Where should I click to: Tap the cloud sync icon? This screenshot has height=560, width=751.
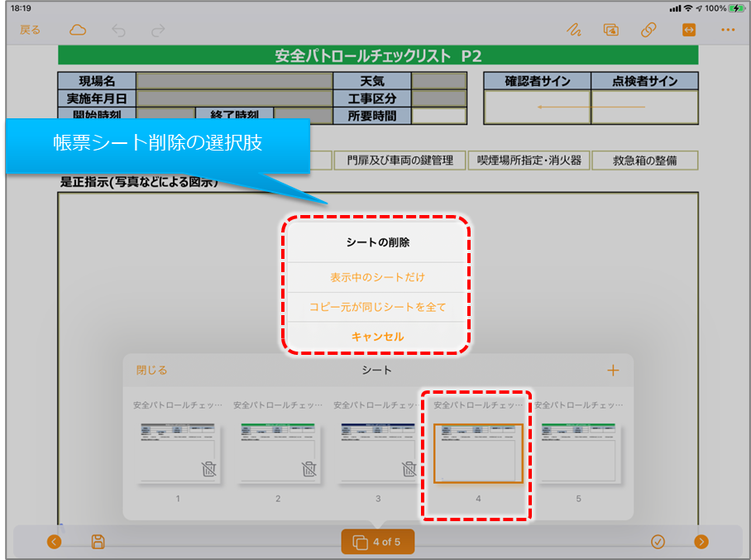pyautogui.click(x=78, y=30)
